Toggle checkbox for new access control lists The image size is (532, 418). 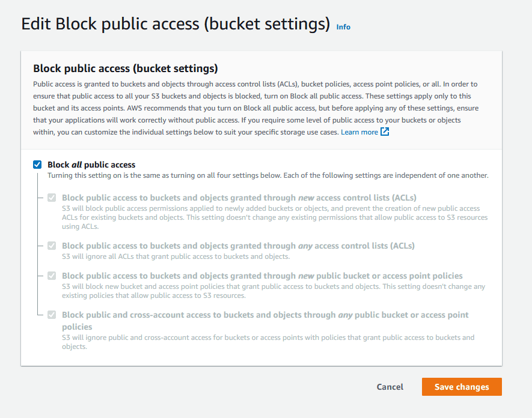click(x=52, y=198)
